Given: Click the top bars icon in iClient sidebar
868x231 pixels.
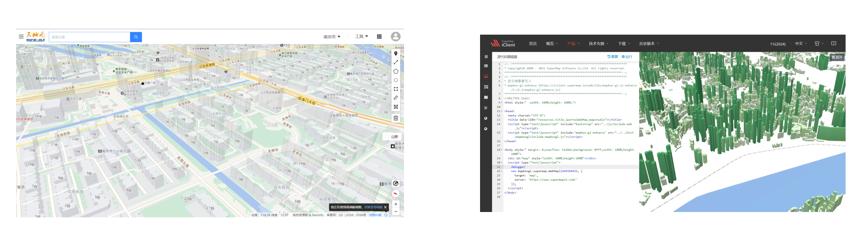Looking at the screenshot, I should (x=486, y=57).
